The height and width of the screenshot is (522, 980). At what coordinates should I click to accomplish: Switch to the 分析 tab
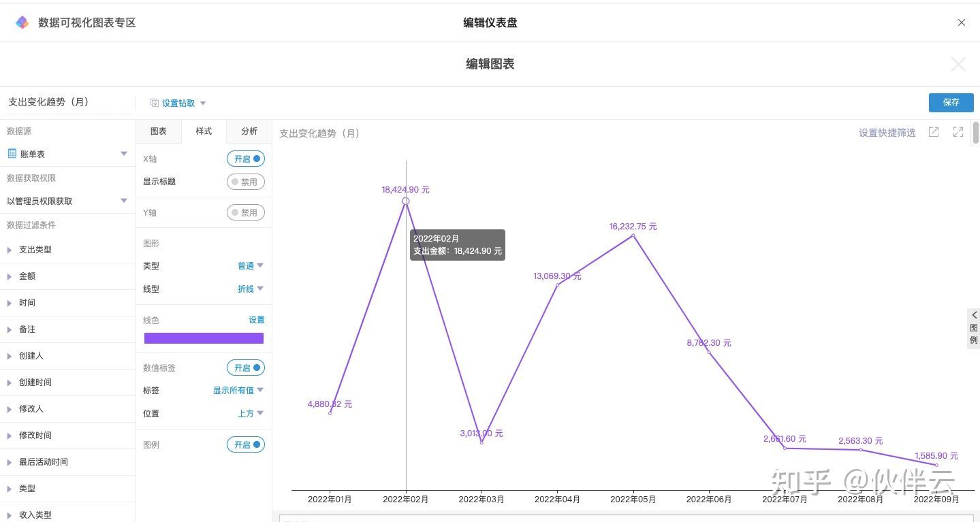click(249, 131)
